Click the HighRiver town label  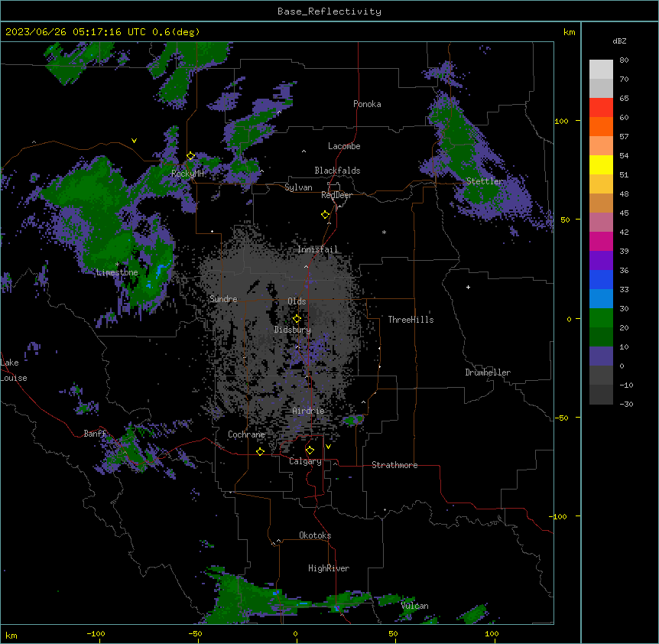coord(329,568)
